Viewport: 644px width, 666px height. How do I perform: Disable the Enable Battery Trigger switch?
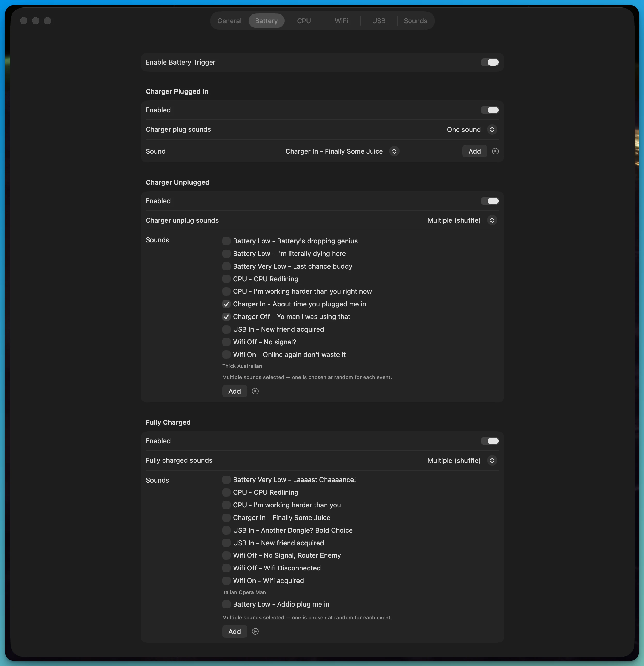point(489,62)
